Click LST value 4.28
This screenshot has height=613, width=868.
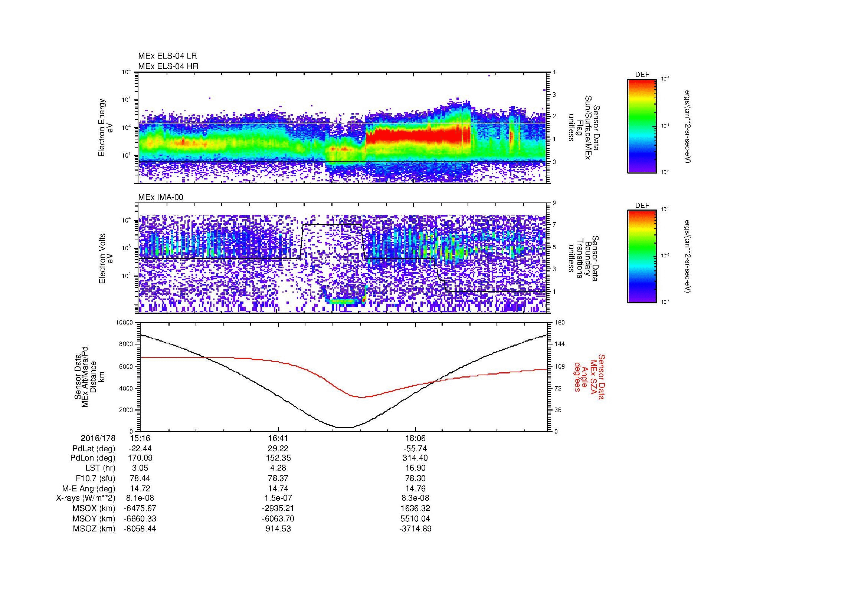click(x=278, y=468)
